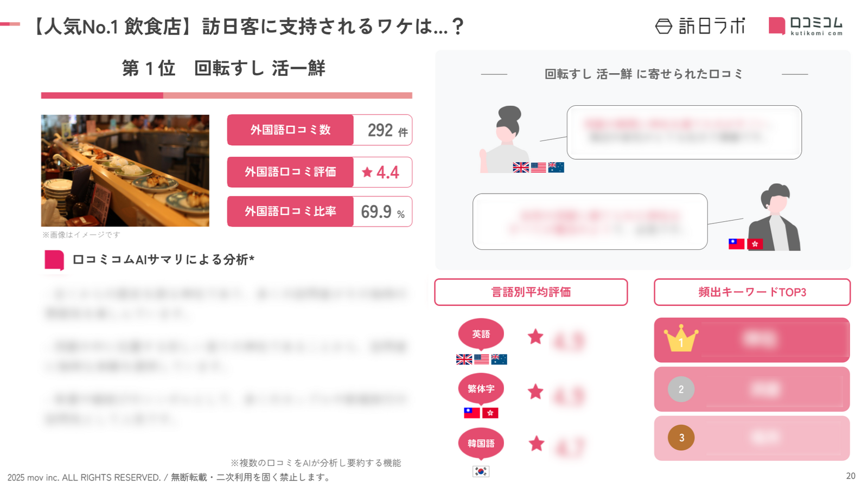Click the 言語別平均評価 header box
Viewport: 868px width, 488px height.
[531, 292]
